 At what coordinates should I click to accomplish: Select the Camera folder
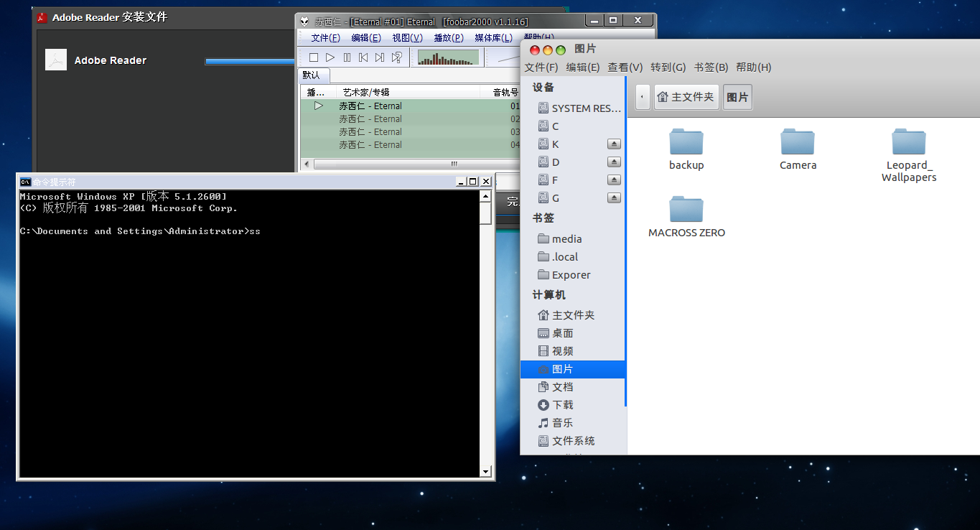798,149
